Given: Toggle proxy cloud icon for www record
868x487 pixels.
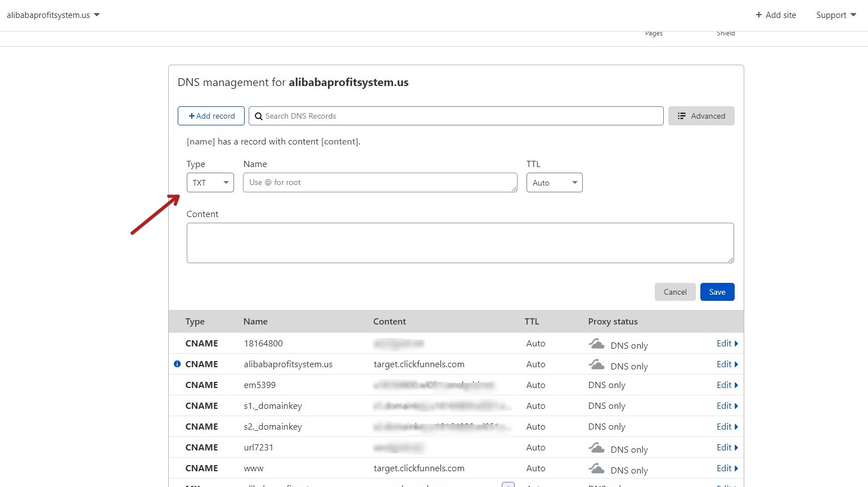Looking at the screenshot, I should click(596, 468).
